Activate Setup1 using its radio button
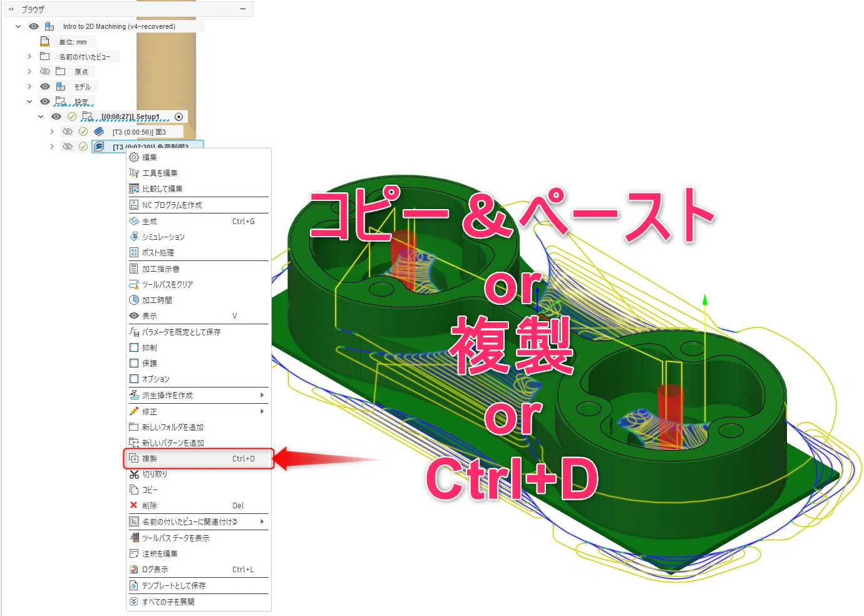This screenshot has width=864, height=616. 179,116
